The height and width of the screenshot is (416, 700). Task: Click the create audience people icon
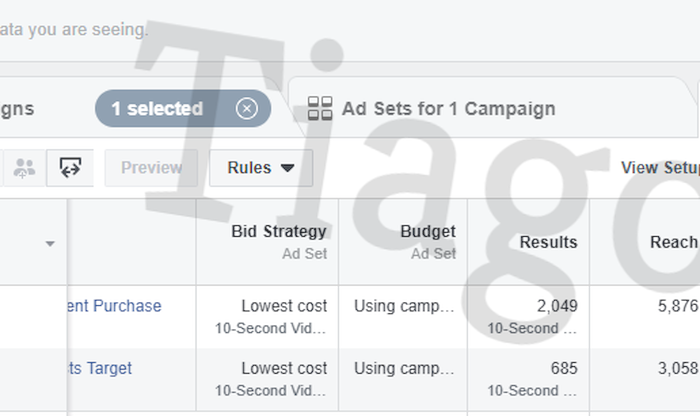tap(24, 168)
